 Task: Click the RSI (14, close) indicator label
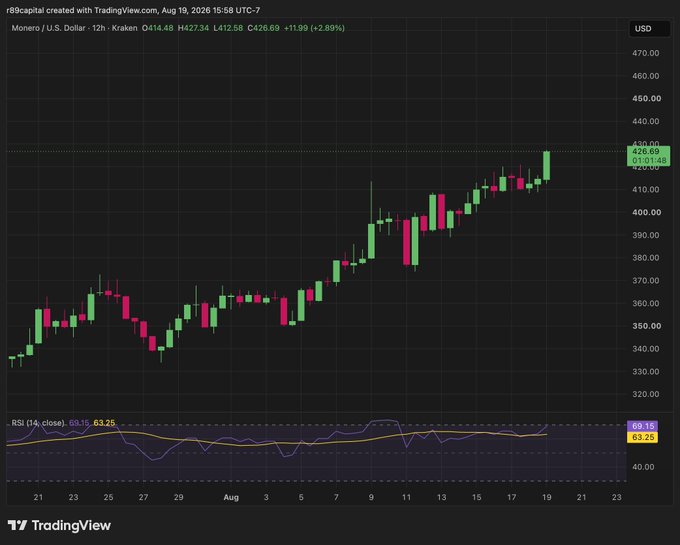pos(38,423)
